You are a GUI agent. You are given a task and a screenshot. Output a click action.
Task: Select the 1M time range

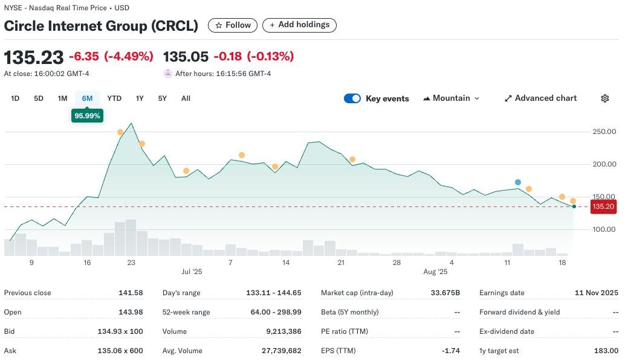(62, 98)
